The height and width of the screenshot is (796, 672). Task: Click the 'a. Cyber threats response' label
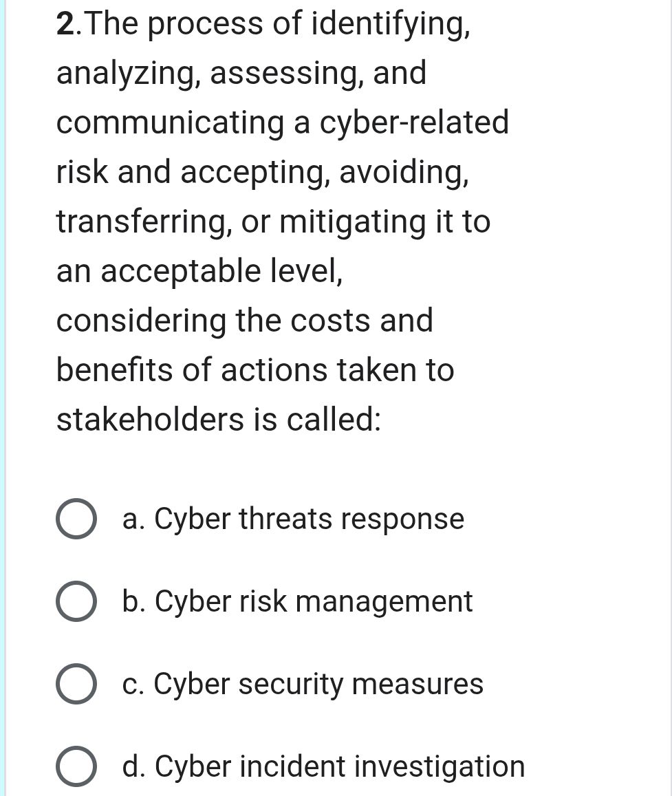click(293, 519)
